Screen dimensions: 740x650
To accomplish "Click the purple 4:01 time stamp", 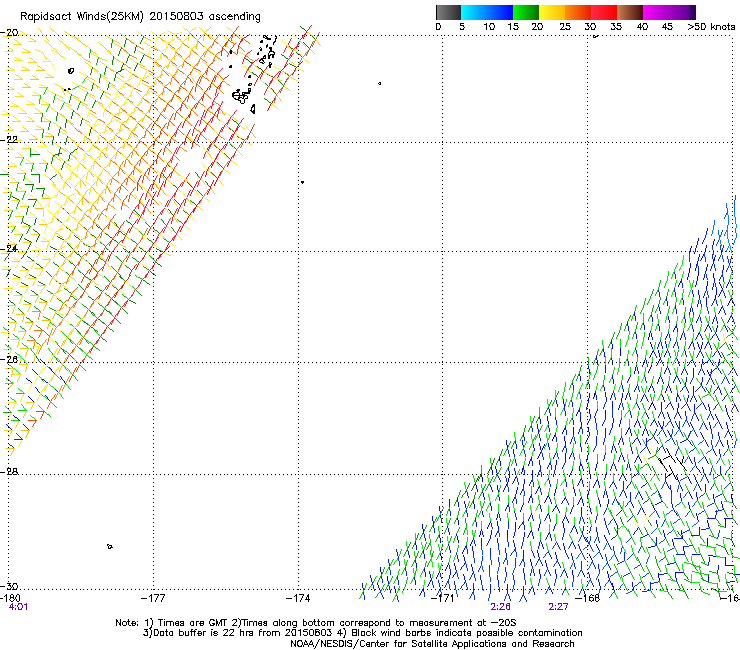I will click(x=18, y=607).
